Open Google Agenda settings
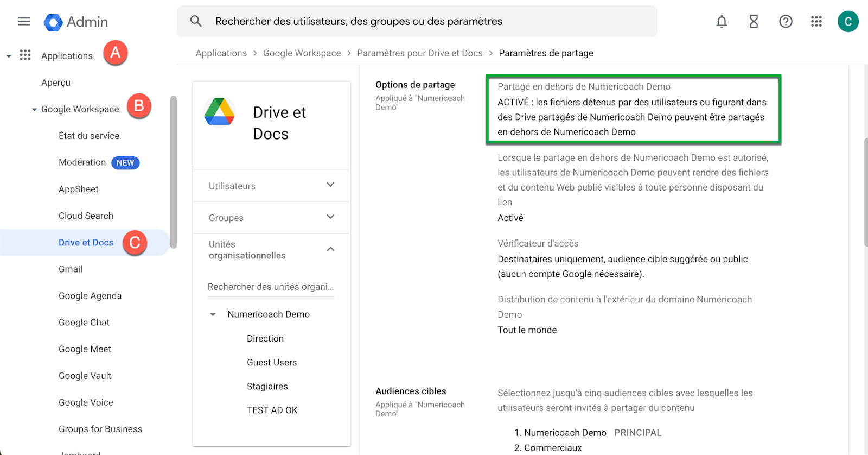Screen dimensions: 868x455 pos(90,295)
